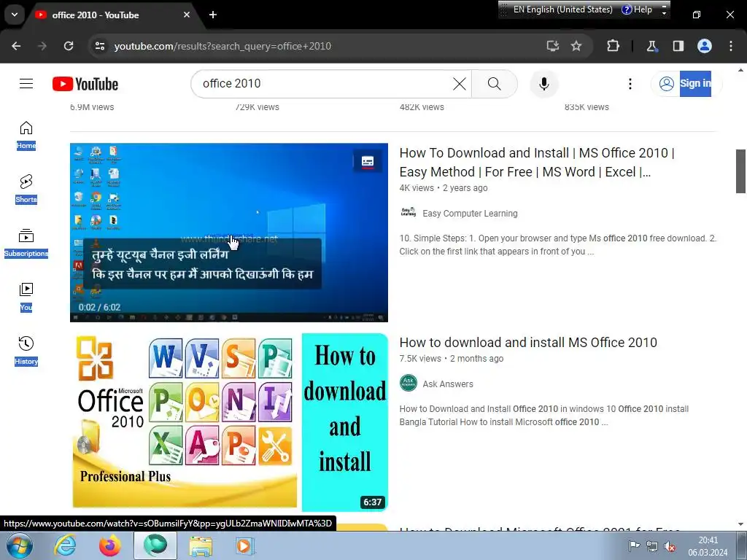Screen dimensions: 747x560
Task: Close the 'office 2010 - YouTube' tab
Action: (186, 15)
